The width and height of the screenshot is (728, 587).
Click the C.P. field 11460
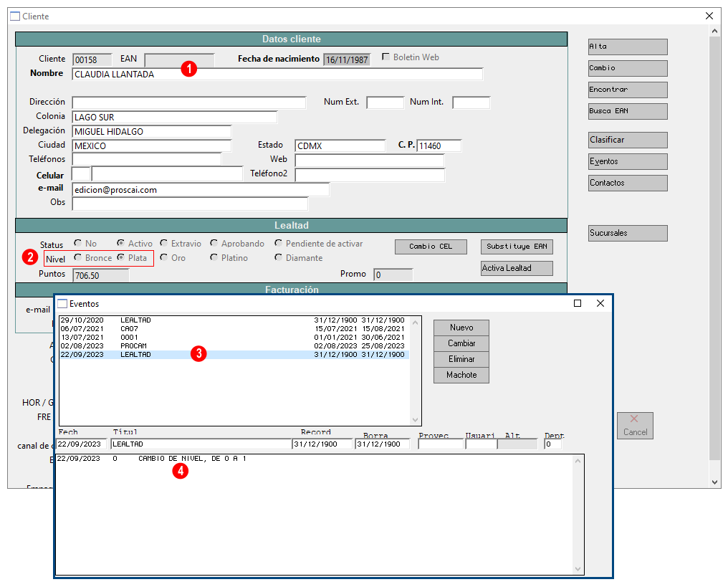coord(439,145)
